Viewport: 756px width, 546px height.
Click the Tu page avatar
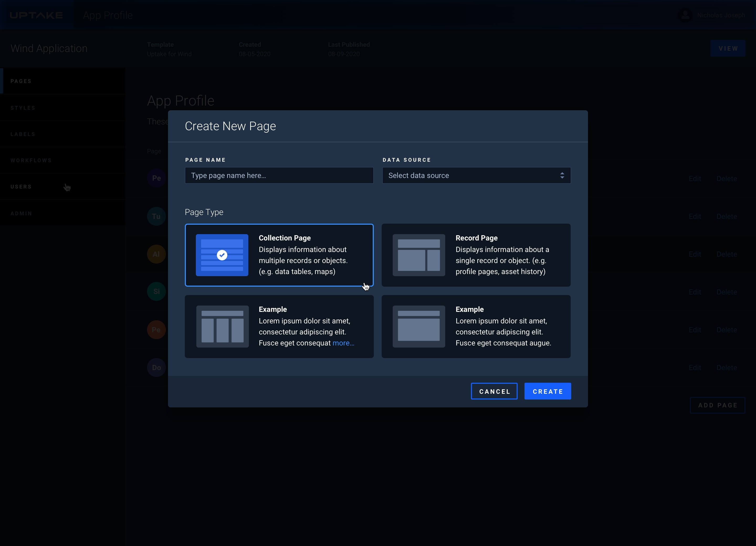click(x=156, y=216)
